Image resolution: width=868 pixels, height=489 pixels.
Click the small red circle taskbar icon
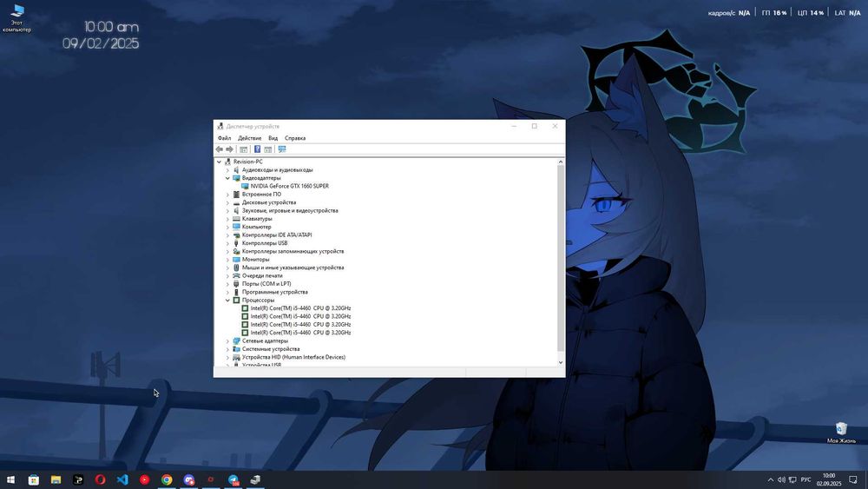pos(211,479)
